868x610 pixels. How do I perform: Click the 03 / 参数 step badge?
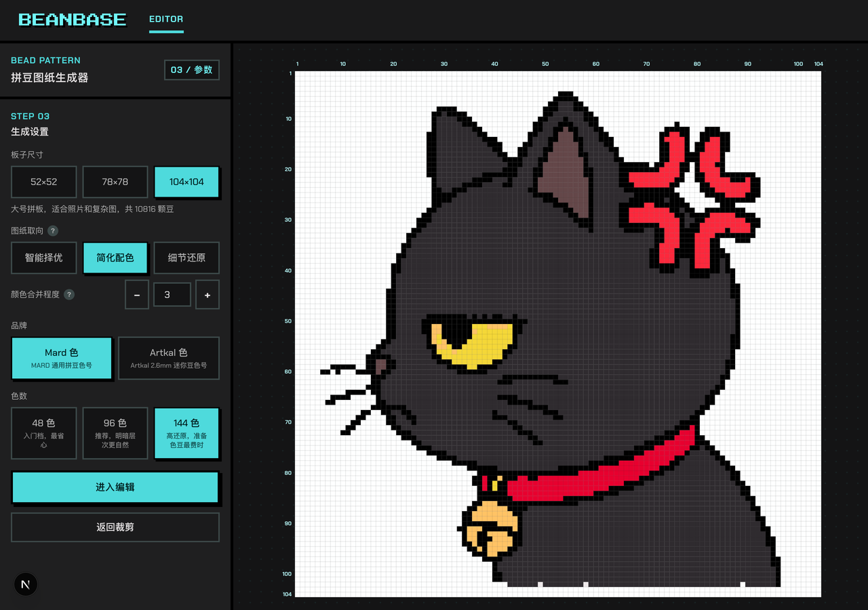point(192,70)
